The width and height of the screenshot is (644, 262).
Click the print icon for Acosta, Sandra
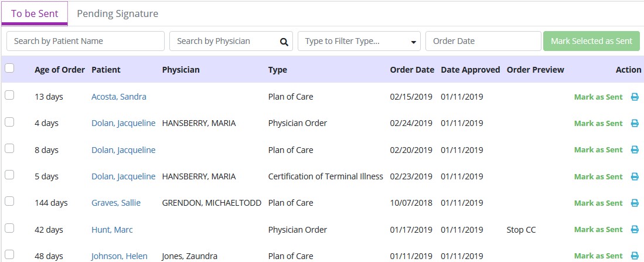click(x=635, y=97)
